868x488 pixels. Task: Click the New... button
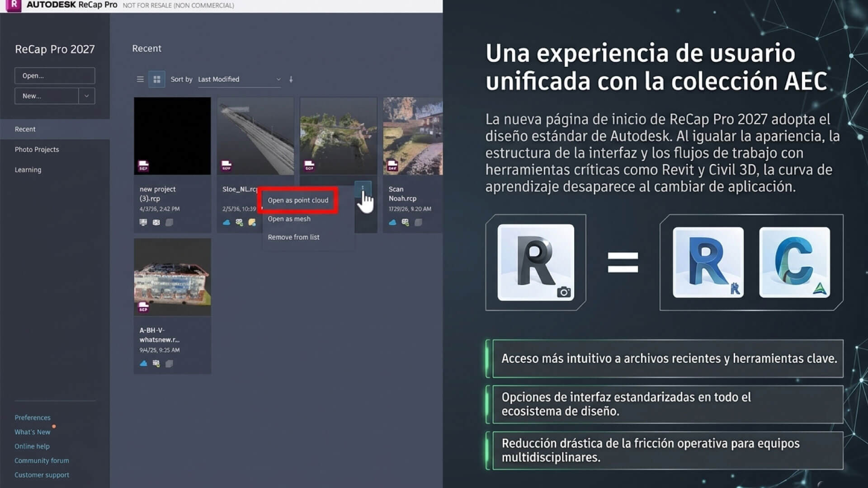[47, 96]
